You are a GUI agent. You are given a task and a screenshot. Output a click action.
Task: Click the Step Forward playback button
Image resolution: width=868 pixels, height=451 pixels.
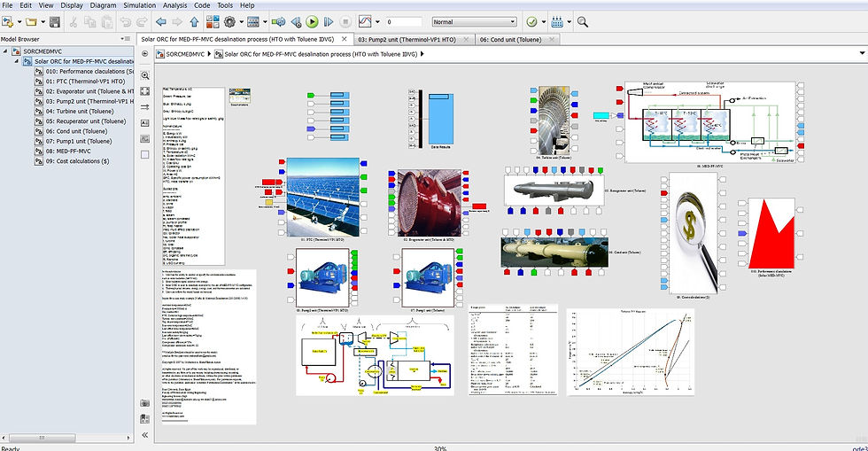329,22
